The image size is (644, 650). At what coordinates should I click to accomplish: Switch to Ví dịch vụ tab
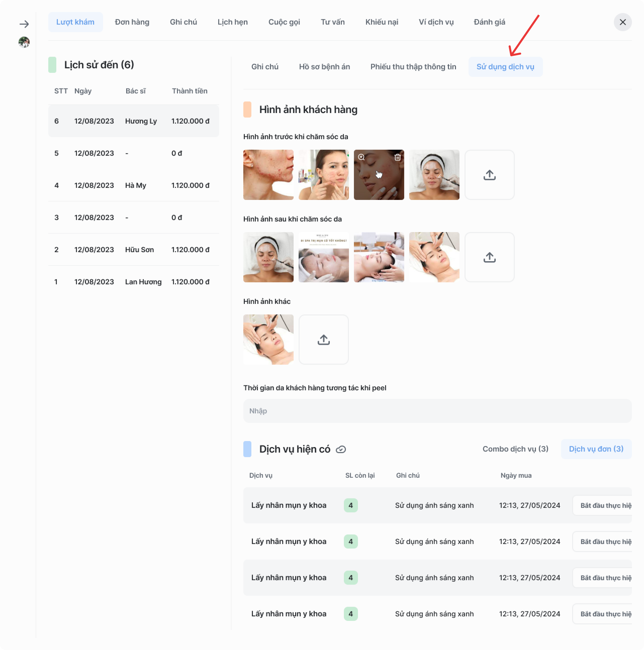pos(436,22)
